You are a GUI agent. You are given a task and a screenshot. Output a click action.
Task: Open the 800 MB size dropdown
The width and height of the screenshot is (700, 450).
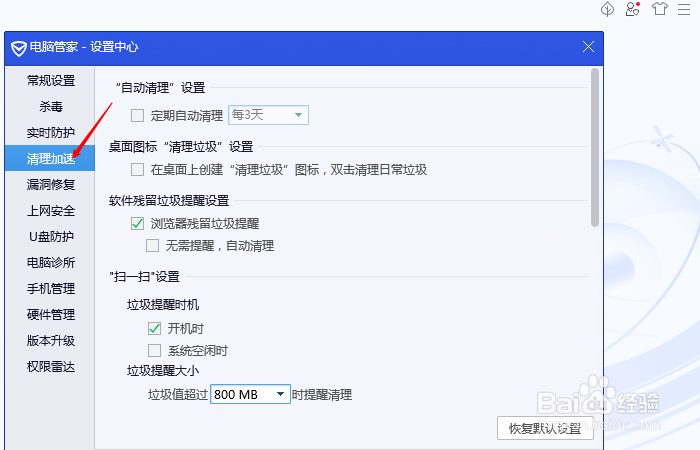click(250, 394)
